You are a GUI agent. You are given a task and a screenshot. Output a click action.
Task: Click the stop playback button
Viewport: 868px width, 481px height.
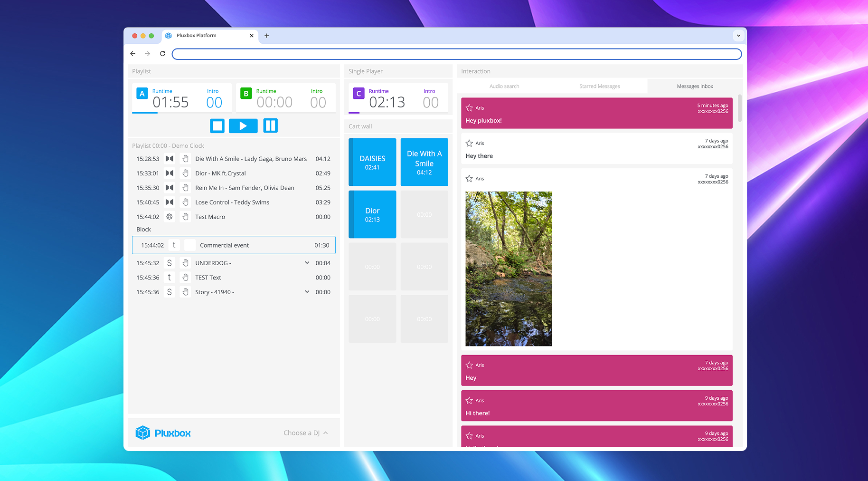217,126
